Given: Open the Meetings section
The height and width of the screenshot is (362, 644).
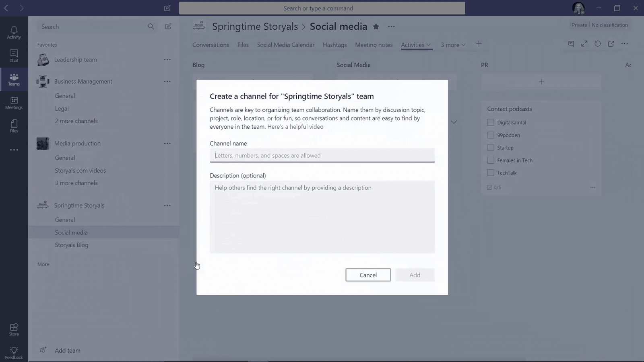Looking at the screenshot, I should point(14,103).
